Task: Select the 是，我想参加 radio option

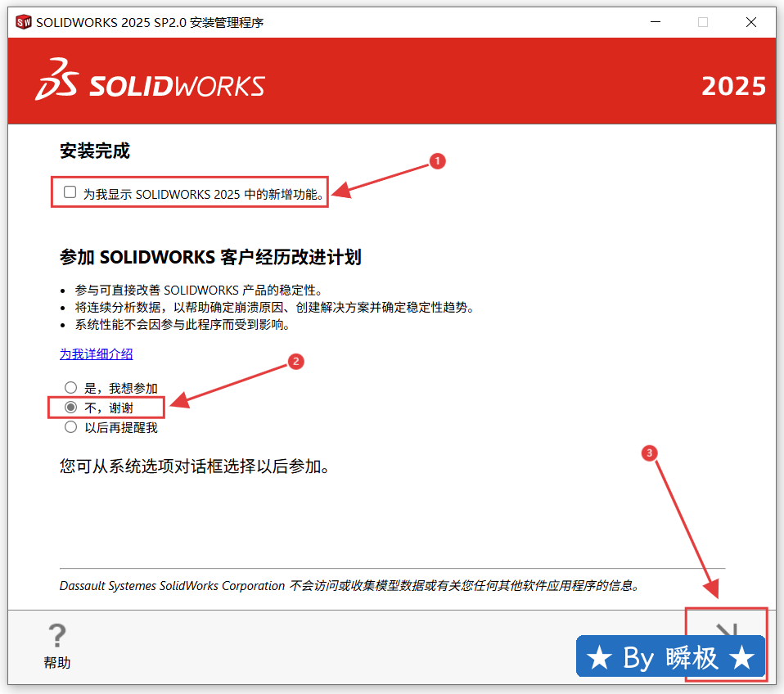Action: 71,388
